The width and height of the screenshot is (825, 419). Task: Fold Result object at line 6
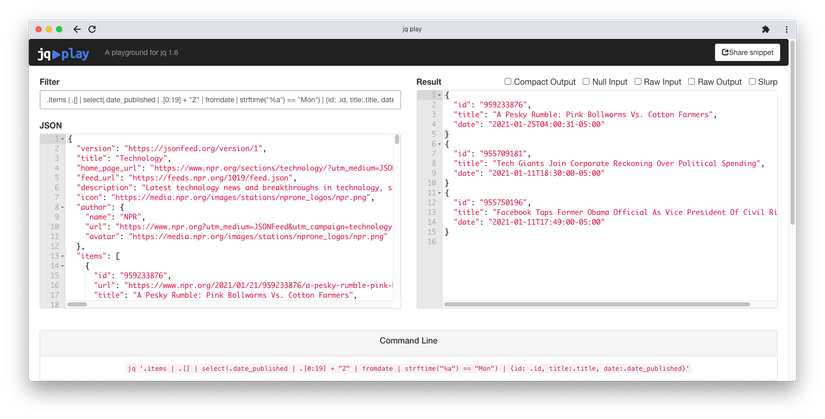click(x=439, y=144)
